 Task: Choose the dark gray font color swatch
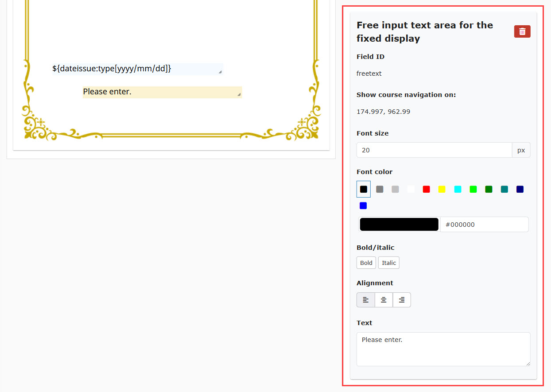pyautogui.click(x=380, y=189)
